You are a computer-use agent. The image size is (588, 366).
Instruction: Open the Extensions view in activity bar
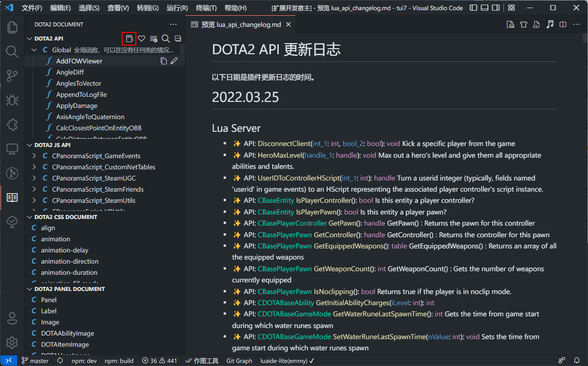12,125
